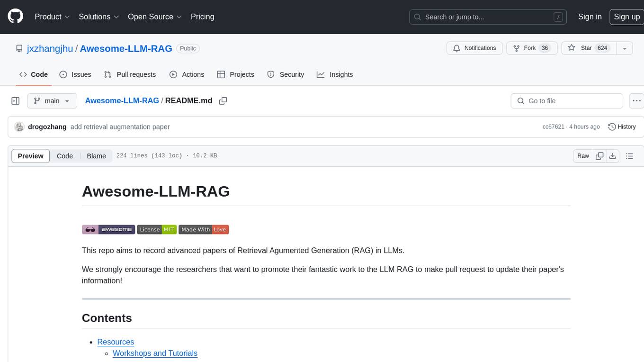
Task: Click the star count 624
Action: tap(602, 48)
